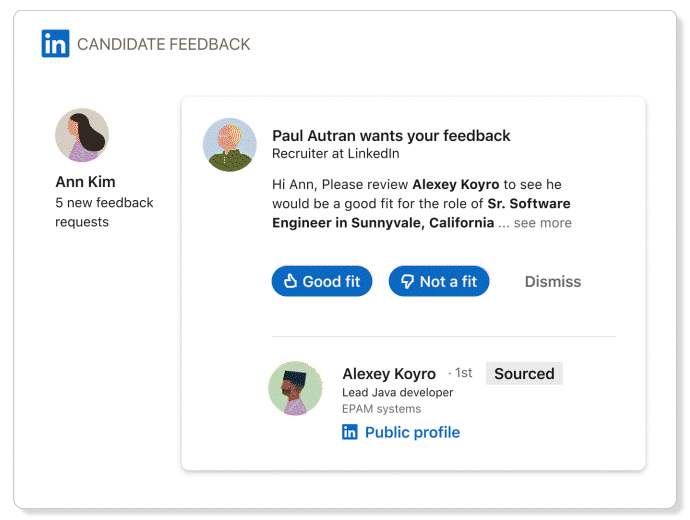Dismiss the feedback request
The width and height of the screenshot is (690, 520).
click(552, 282)
